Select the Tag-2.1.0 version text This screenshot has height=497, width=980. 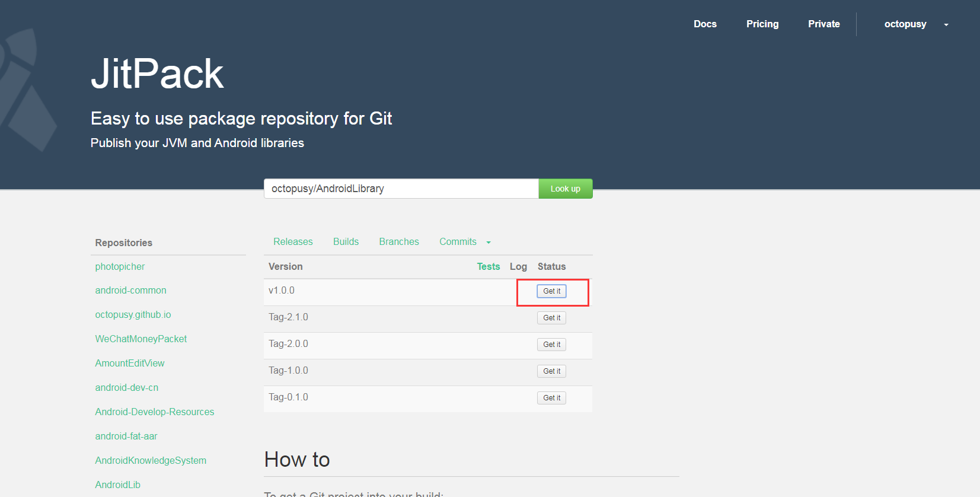[288, 317]
